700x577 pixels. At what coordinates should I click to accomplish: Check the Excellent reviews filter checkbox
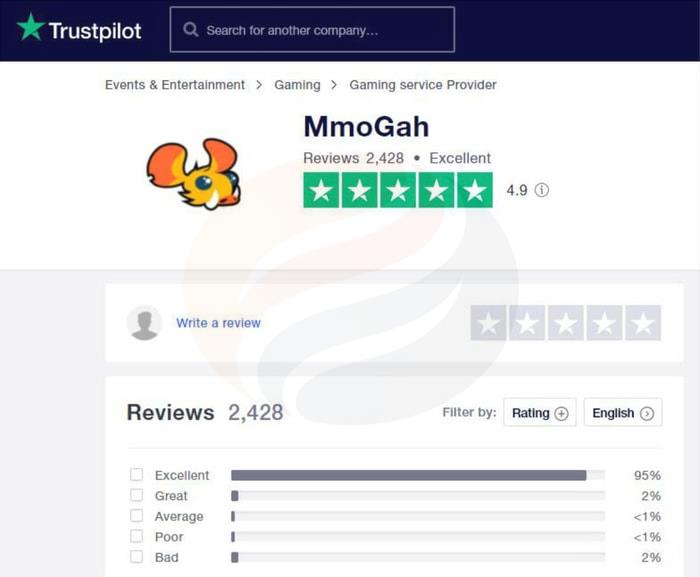137,475
